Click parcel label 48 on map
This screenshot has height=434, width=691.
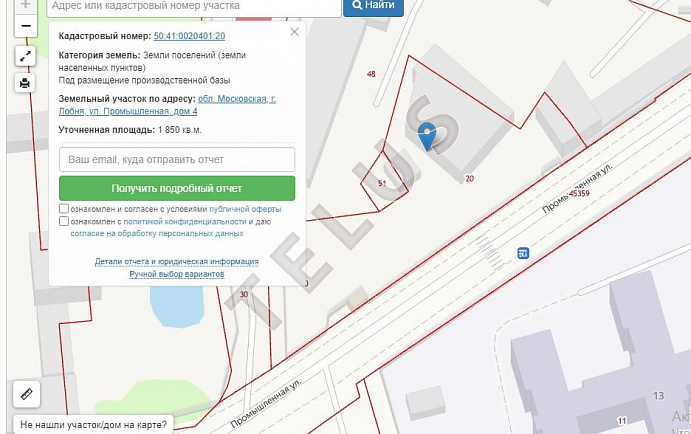371,74
